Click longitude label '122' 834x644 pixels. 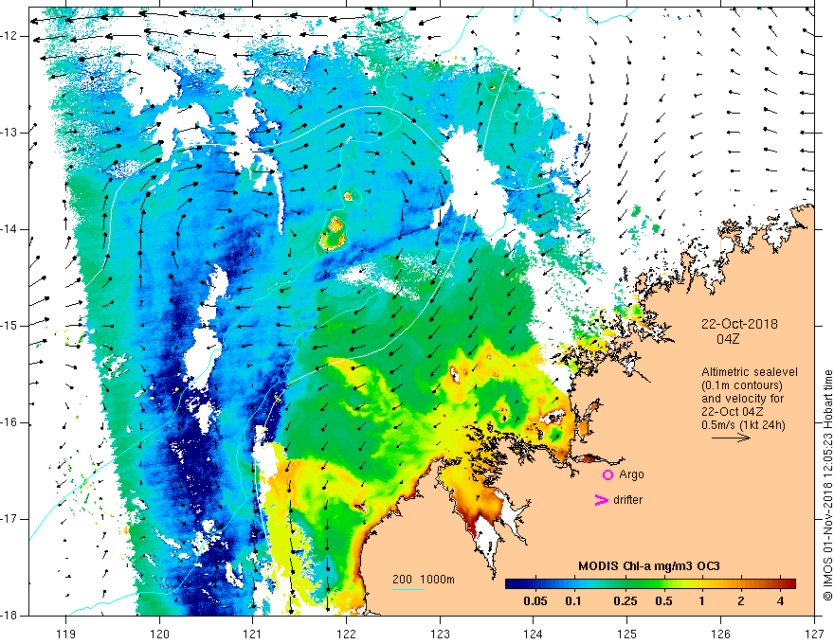[x=346, y=634]
